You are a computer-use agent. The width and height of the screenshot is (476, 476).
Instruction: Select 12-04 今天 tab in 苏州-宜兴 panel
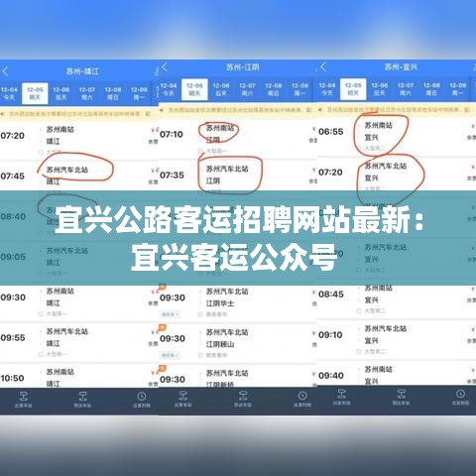[x=327, y=89]
